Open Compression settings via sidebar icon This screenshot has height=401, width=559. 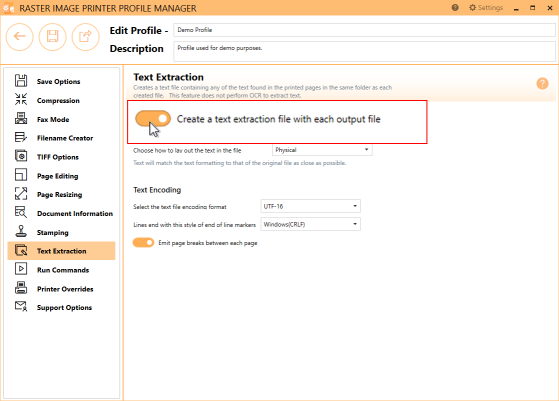[x=21, y=99]
